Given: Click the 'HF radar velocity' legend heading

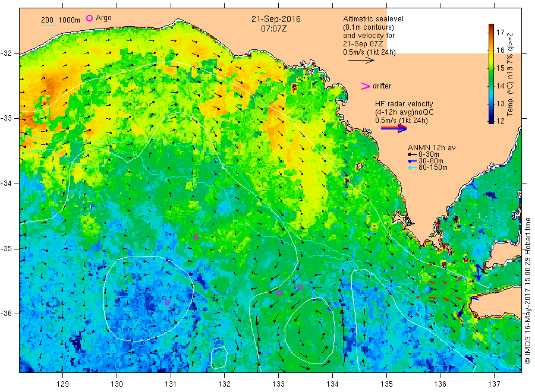Looking at the screenshot, I should point(404,104).
